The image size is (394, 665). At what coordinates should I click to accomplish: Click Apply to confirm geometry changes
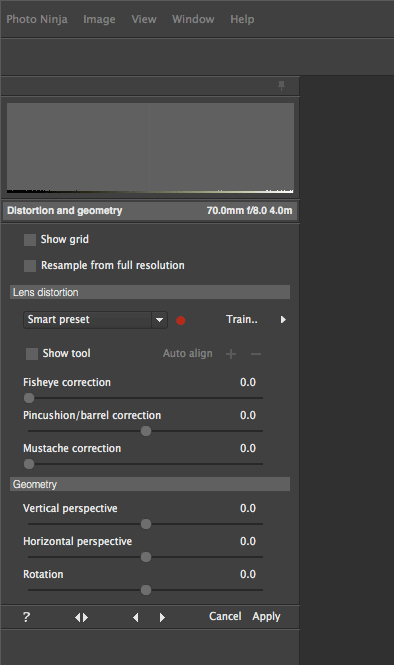click(x=266, y=617)
